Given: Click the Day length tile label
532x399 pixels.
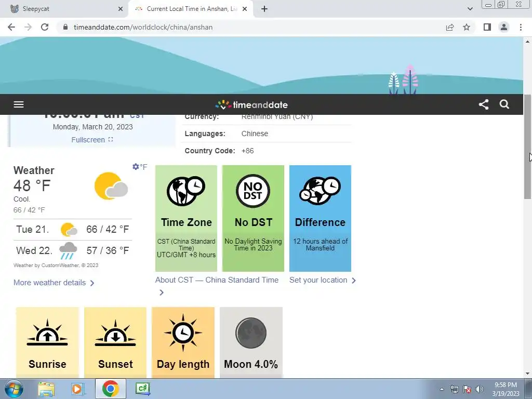Looking at the screenshot, I should point(183,364).
